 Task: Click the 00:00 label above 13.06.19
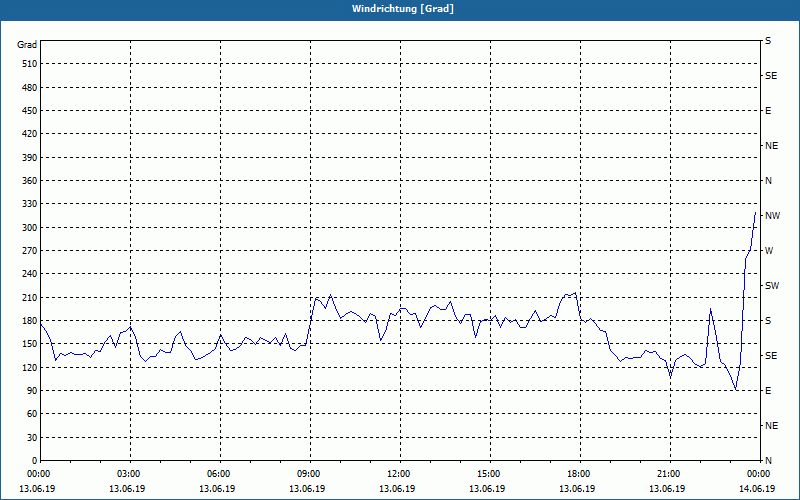click(37, 473)
